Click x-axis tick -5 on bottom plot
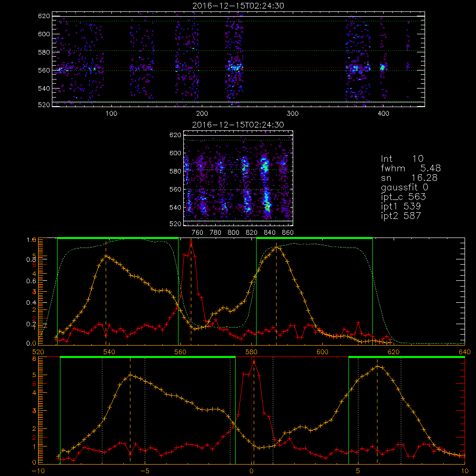The width and height of the screenshot is (476, 476). pos(145,471)
